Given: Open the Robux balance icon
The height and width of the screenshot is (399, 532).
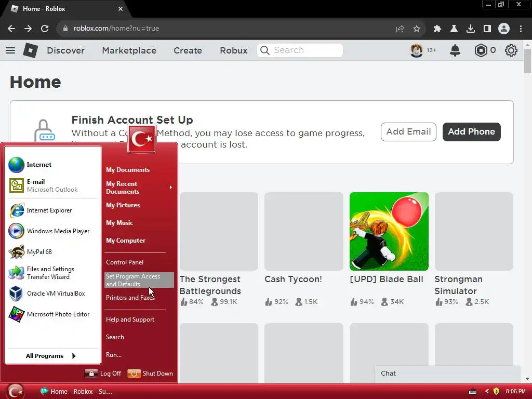Looking at the screenshot, I should pyautogui.click(x=481, y=50).
